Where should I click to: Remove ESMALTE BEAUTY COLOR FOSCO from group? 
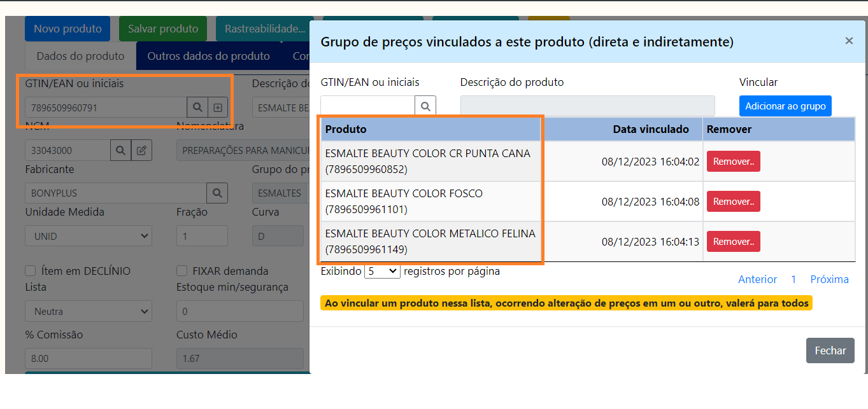coord(733,202)
